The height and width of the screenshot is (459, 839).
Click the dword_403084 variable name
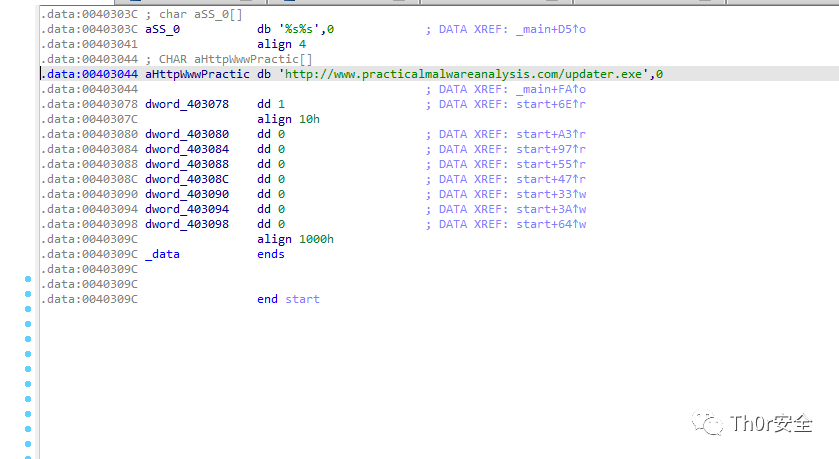pos(187,149)
